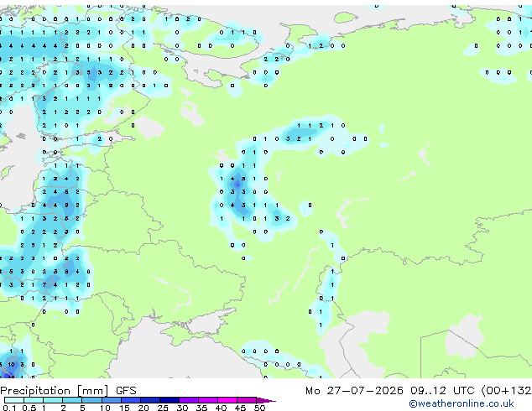This screenshot has height=411, width=532.
Task: Click the 25–30 mm navy legend swatch
Action: click(169, 400)
